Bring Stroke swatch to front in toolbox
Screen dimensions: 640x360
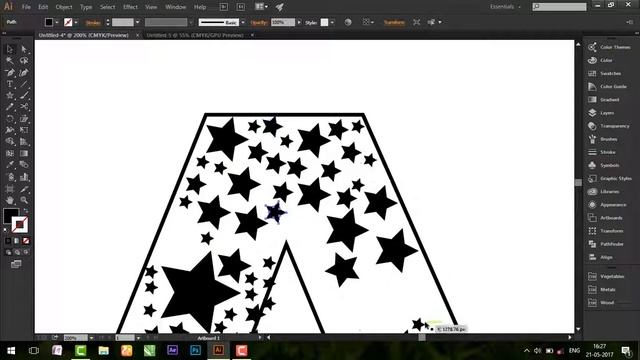tap(20, 224)
